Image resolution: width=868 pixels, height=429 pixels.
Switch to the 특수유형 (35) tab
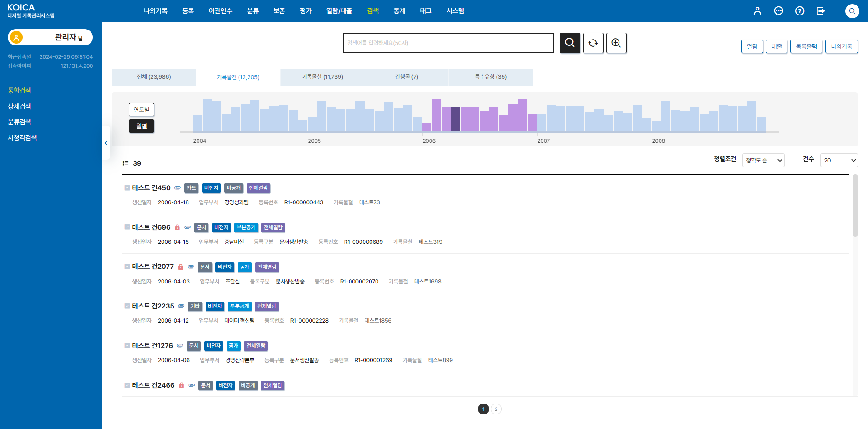coord(491,77)
